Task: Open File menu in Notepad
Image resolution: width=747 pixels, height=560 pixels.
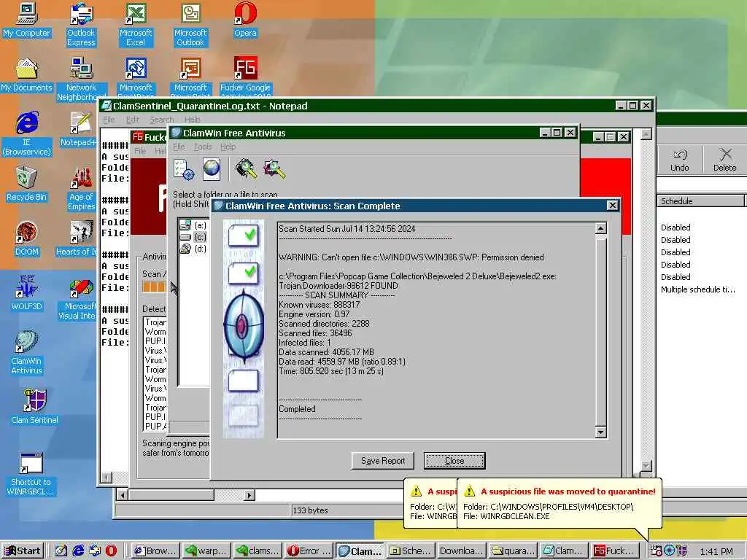Action: point(109,120)
